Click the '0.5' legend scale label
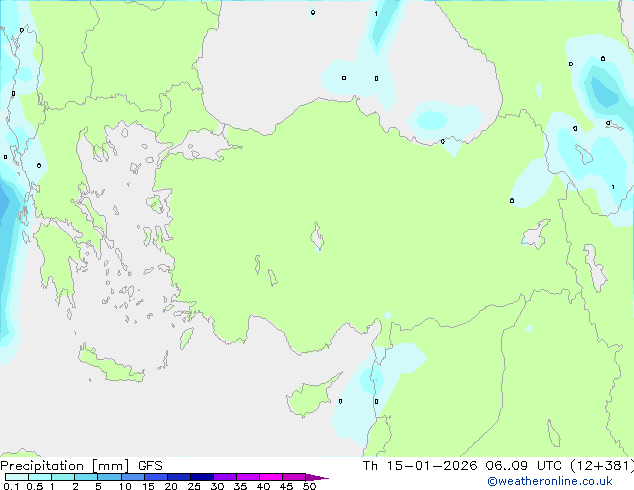 point(35,486)
